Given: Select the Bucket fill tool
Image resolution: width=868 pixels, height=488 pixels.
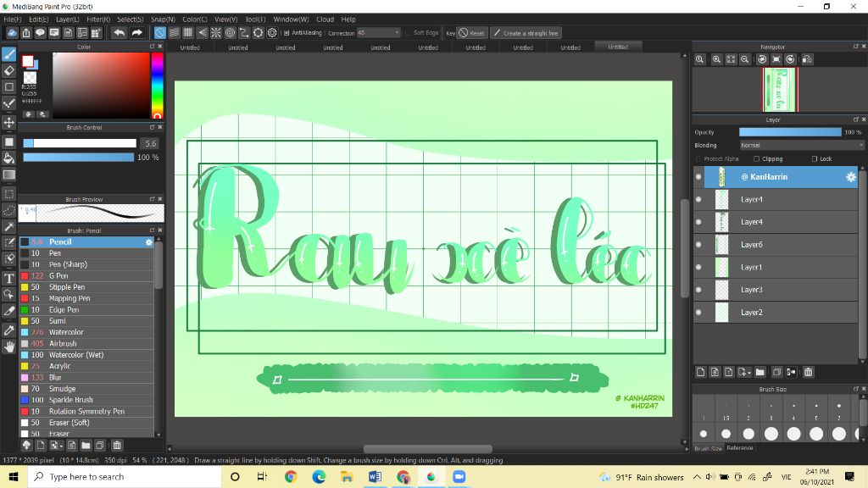Looking at the screenshot, I should pos(8,158).
